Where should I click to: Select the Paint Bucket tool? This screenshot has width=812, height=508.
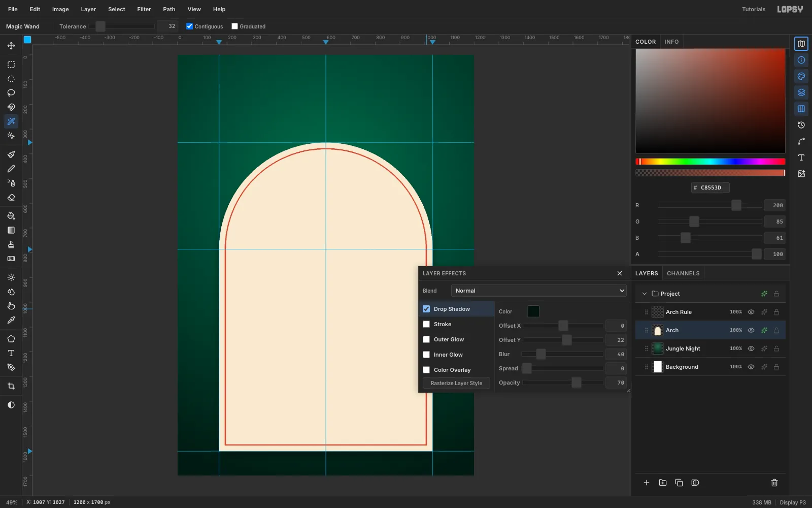[x=11, y=216]
